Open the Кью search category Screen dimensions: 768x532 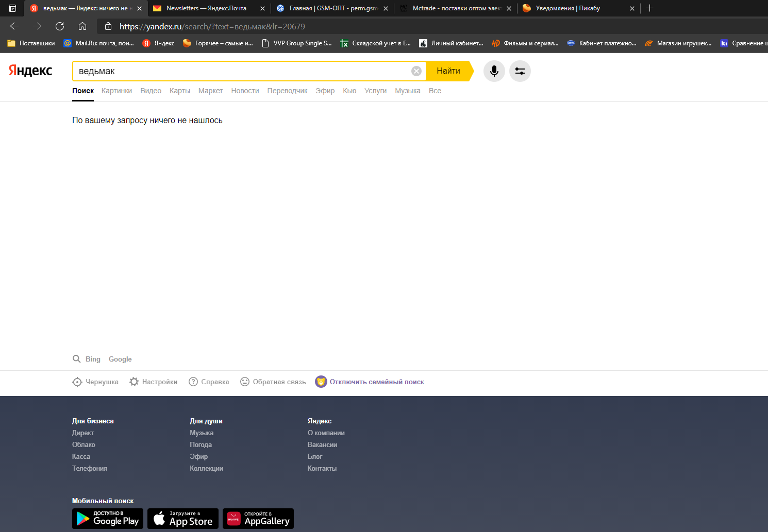click(349, 91)
